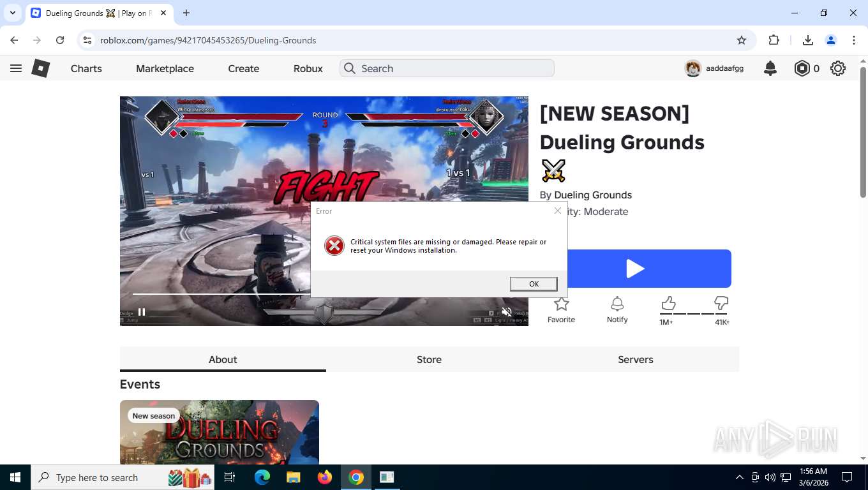Focus the Roblox Search field
Screen dimensions: 868x490
click(447, 68)
